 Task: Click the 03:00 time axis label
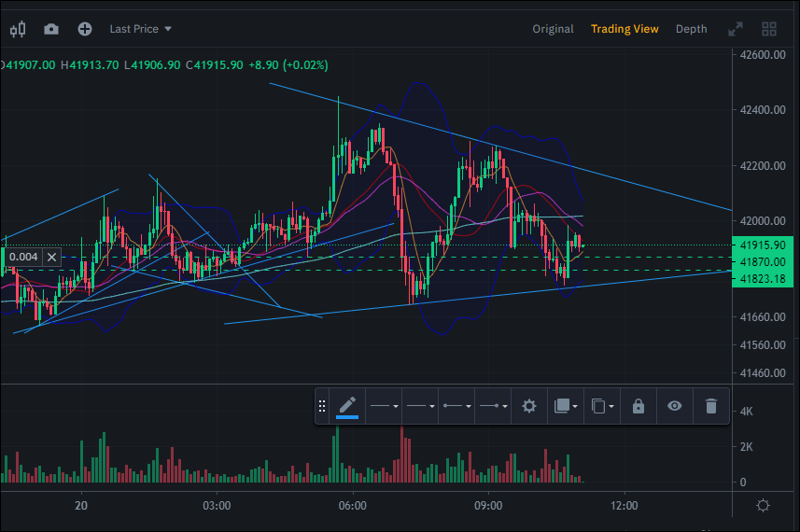[x=217, y=506]
